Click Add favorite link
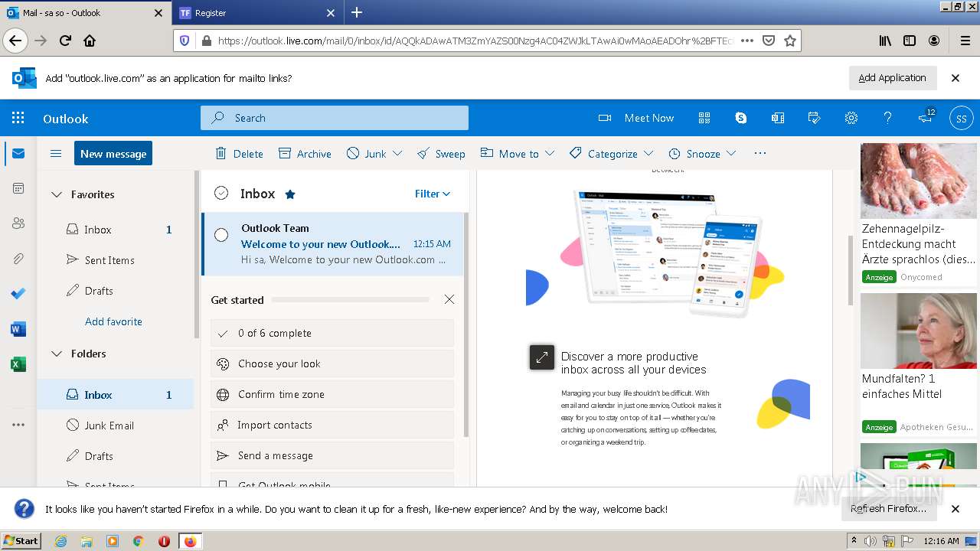The height and width of the screenshot is (551, 980). (113, 321)
